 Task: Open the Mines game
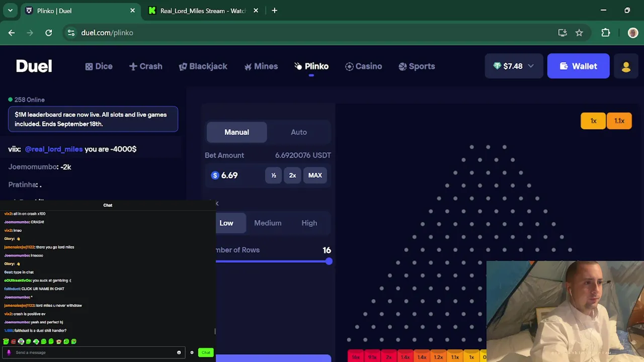(x=261, y=66)
